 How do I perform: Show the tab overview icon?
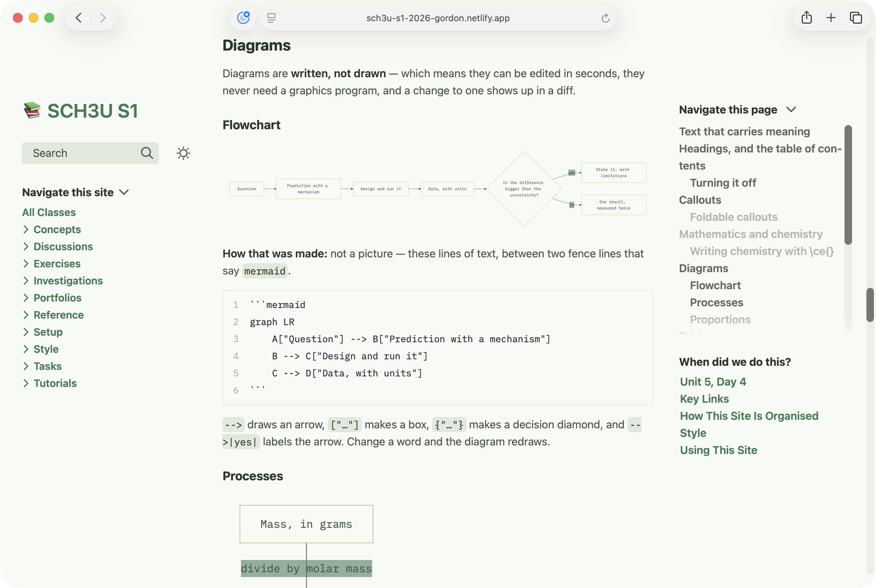856,18
